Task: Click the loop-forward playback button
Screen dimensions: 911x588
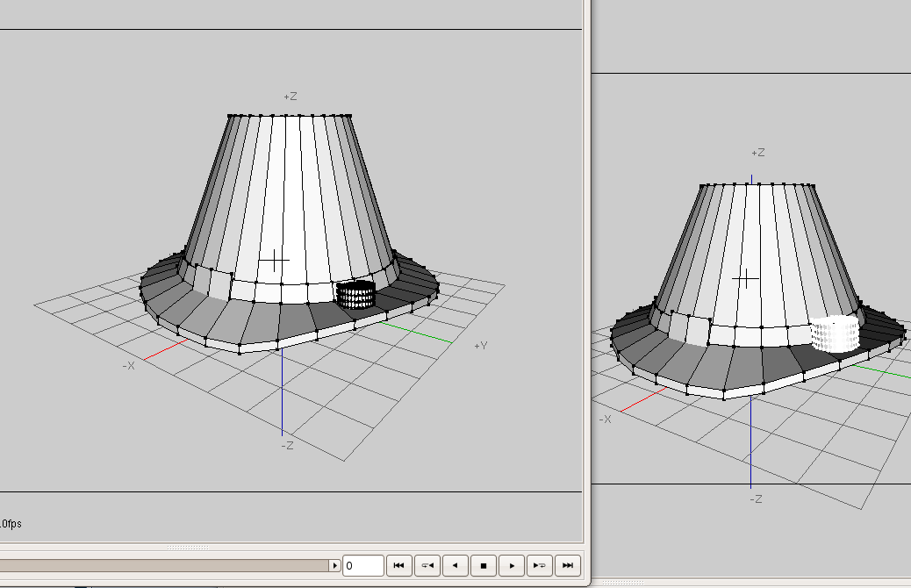Action: pos(539,565)
